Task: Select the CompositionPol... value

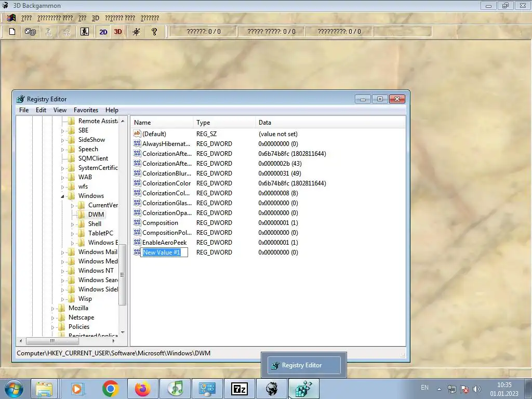Action: (x=167, y=233)
